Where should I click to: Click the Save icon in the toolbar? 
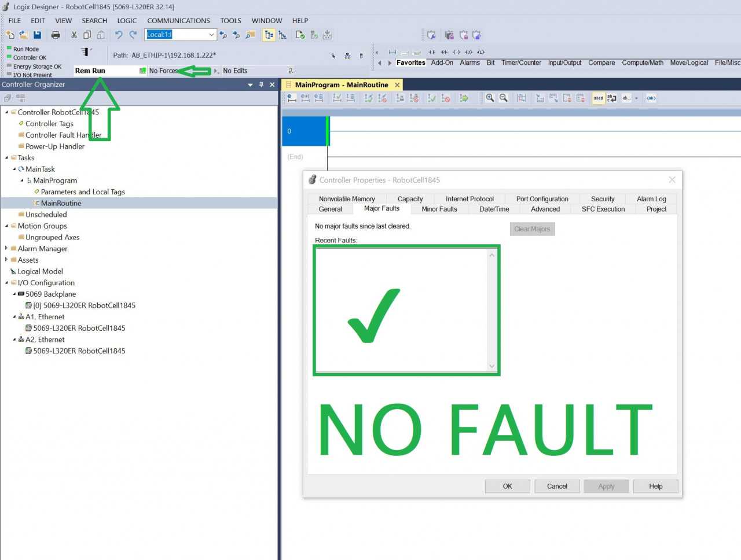38,35
